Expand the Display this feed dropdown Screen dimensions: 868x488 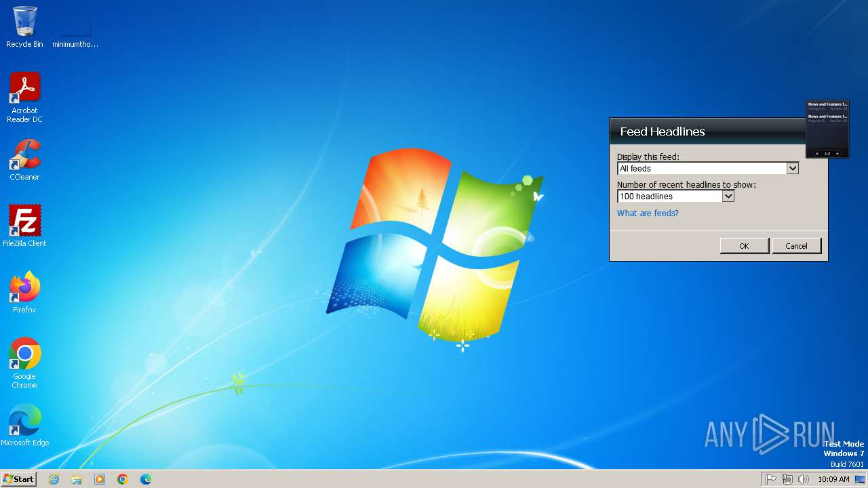[793, 168]
